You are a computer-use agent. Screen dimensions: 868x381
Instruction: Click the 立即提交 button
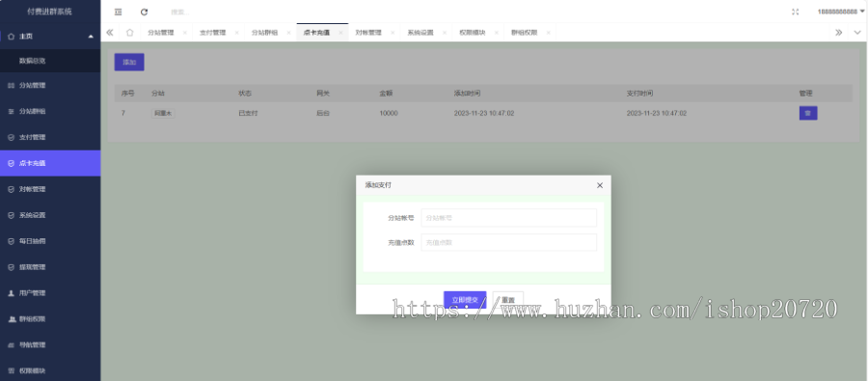point(465,300)
